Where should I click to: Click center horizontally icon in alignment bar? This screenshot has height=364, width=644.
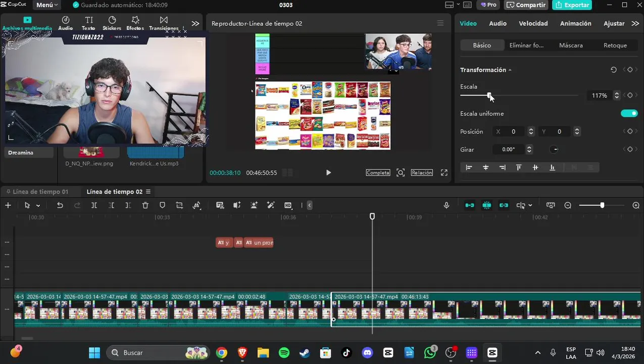[x=486, y=167]
